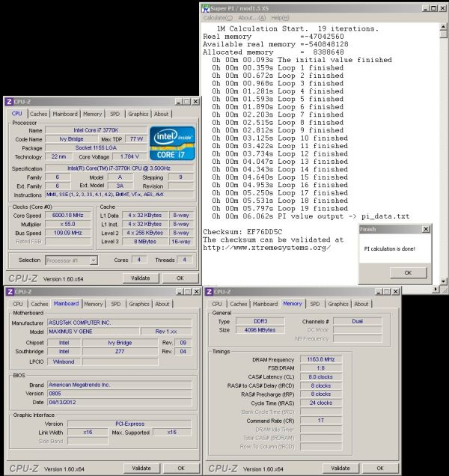Image resolution: width=449 pixels, height=476 pixels.
Task: Maximize the Super PI window
Action: 434,8
